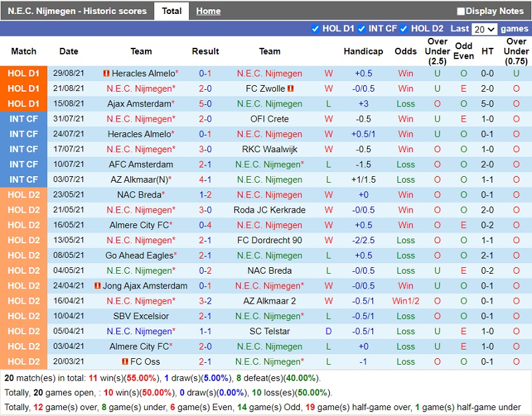Image resolution: width=532 pixels, height=416 pixels.
Task: Click the 0-4 result for Almere City match
Action: tap(205, 225)
